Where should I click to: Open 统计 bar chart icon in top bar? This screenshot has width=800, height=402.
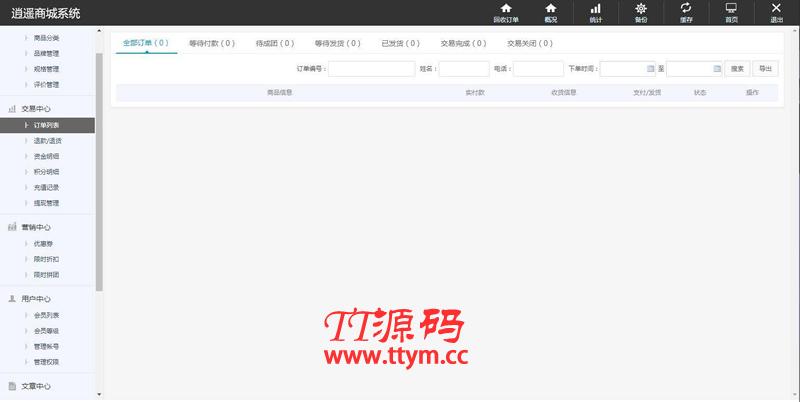point(595,8)
